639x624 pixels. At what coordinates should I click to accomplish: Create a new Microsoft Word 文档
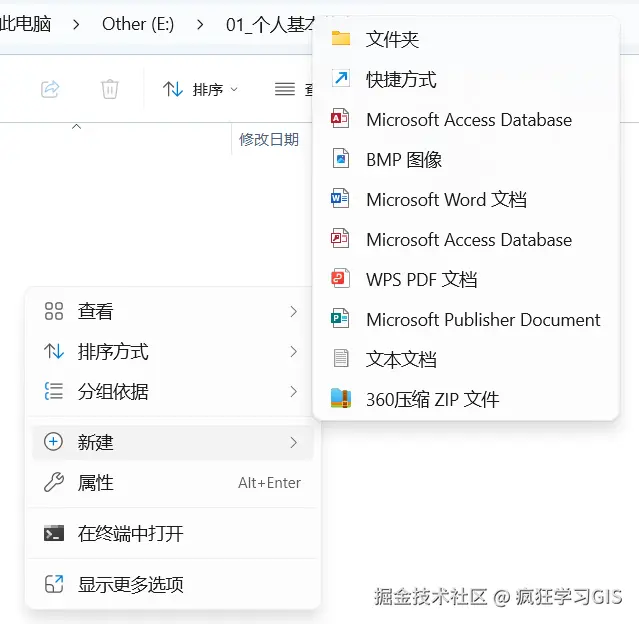tap(466, 199)
